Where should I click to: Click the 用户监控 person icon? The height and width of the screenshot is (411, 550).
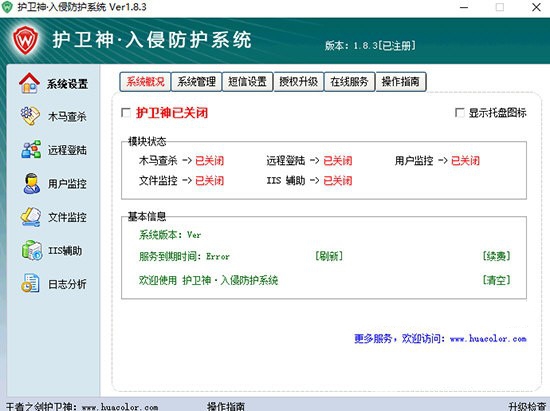tap(32, 183)
